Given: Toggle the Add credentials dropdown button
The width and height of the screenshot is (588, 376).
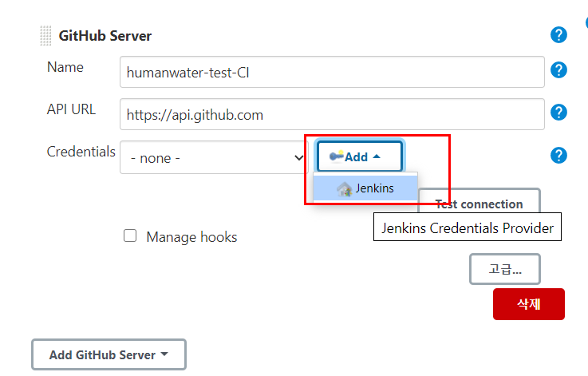Looking at the screenshot, I should point(359,156).
